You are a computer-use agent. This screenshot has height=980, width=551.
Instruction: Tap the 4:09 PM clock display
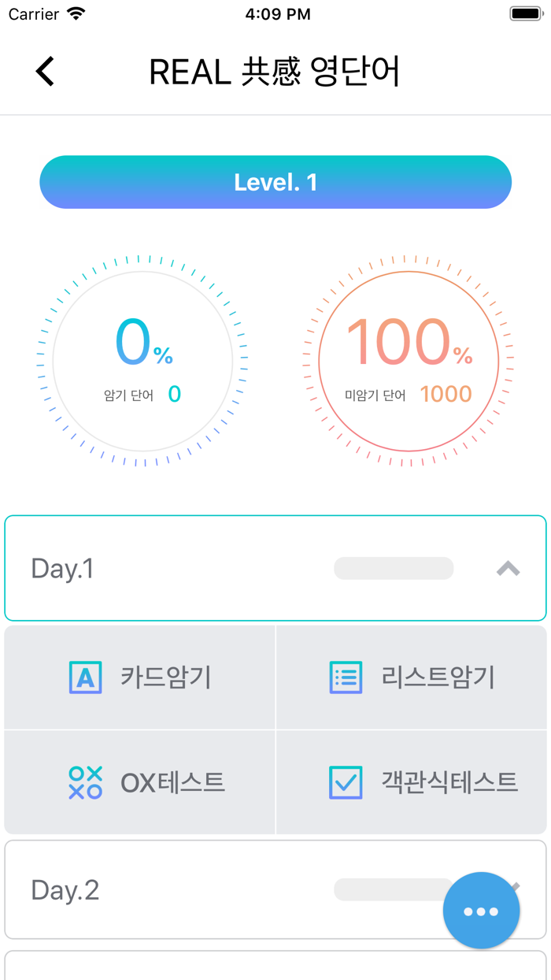(x=275, y=13)
